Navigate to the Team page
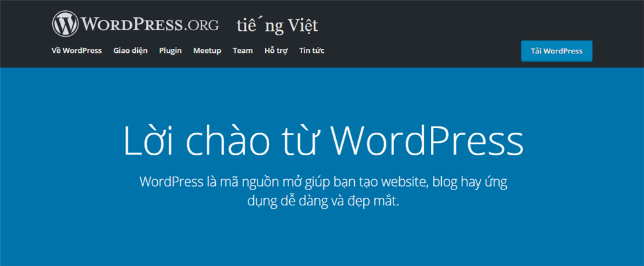 [243, 51]
